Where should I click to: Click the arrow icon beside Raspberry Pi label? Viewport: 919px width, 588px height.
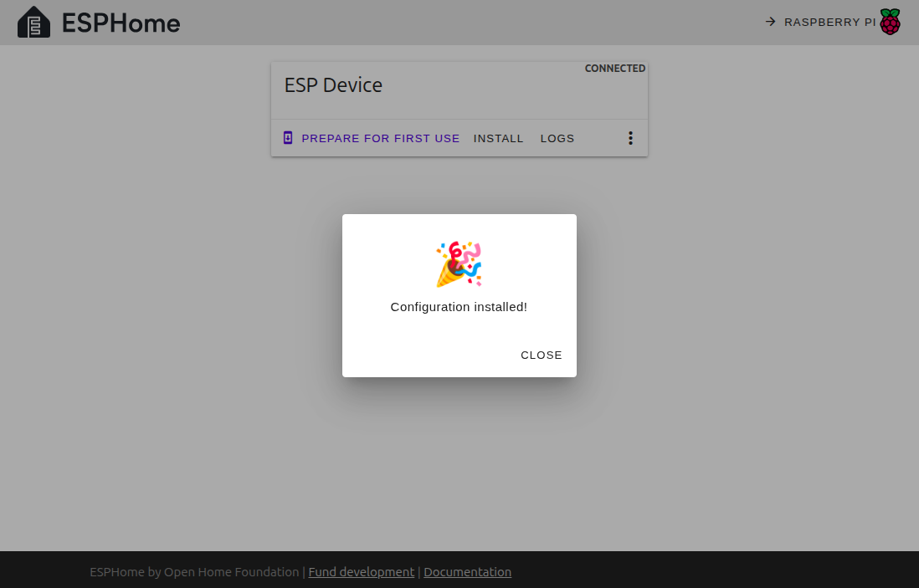[x=769, y=23]
